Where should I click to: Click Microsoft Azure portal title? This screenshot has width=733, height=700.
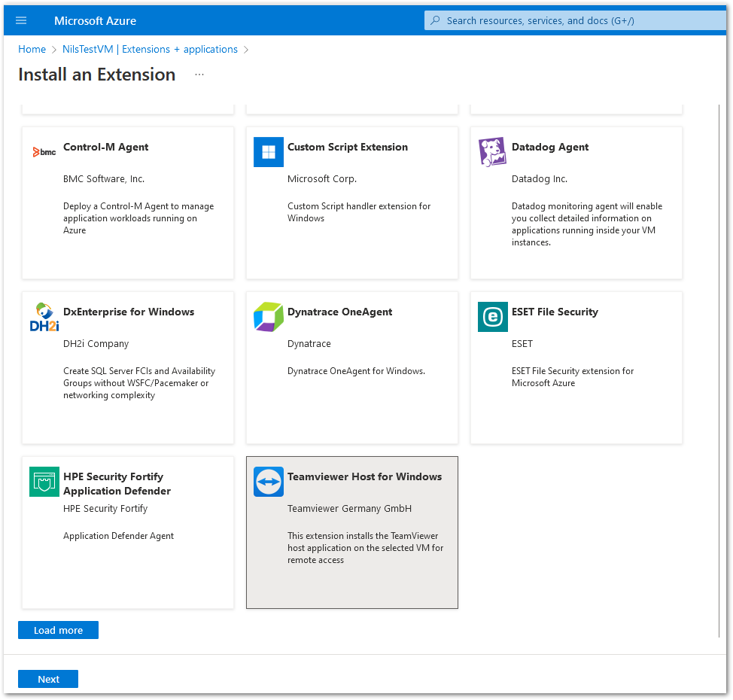click(x=95, y=20)
